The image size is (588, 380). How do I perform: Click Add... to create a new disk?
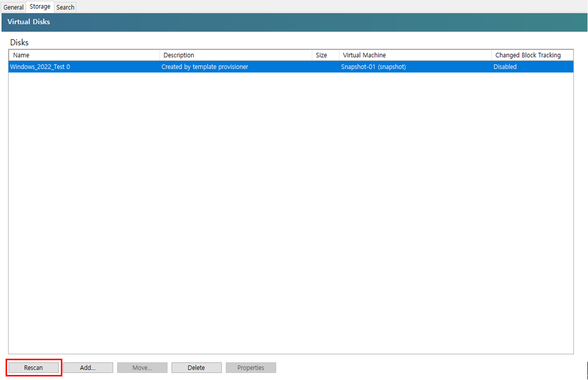(x=88, y=367)
